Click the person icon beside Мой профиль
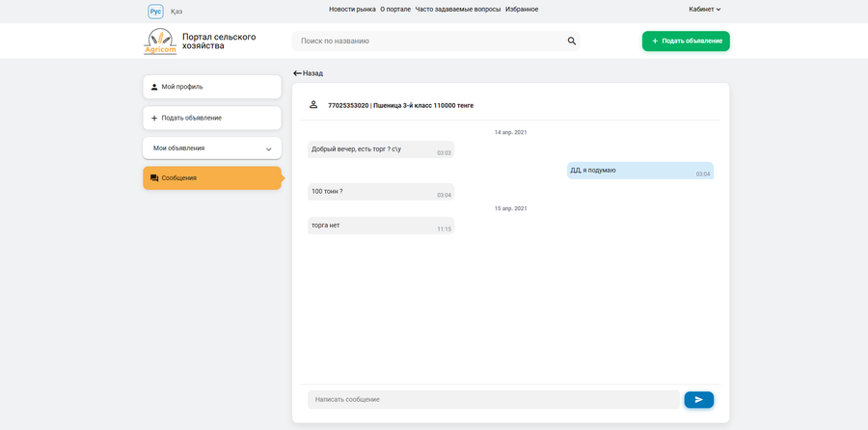Screen dimensions: 868x430 [x=154, y=87]
